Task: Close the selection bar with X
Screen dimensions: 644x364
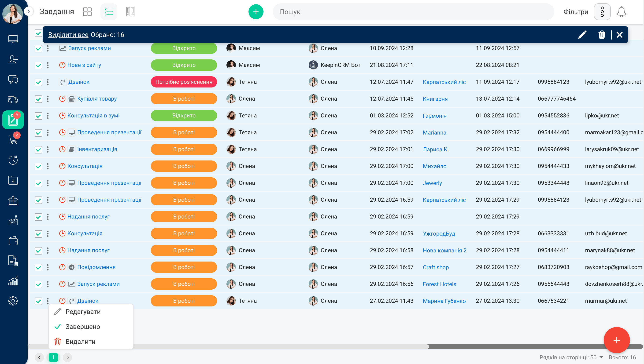Action: [619, 34]
